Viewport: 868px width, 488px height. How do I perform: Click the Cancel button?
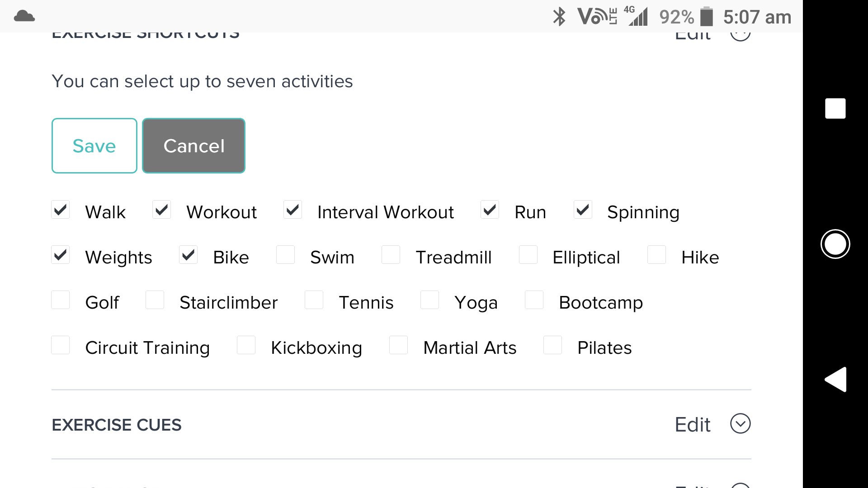coord(194,145)
